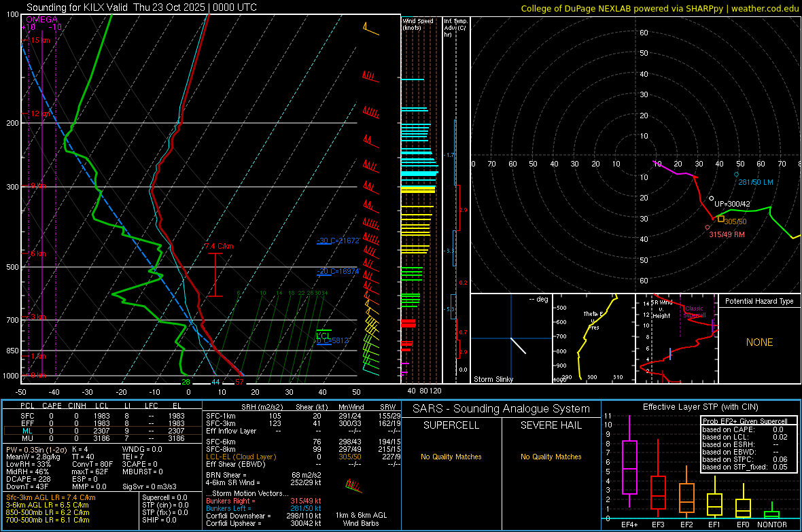Click the orange LCL-EL (Cloud Layer) row
This screenshot has height=532, width=802.
[303, 457]
